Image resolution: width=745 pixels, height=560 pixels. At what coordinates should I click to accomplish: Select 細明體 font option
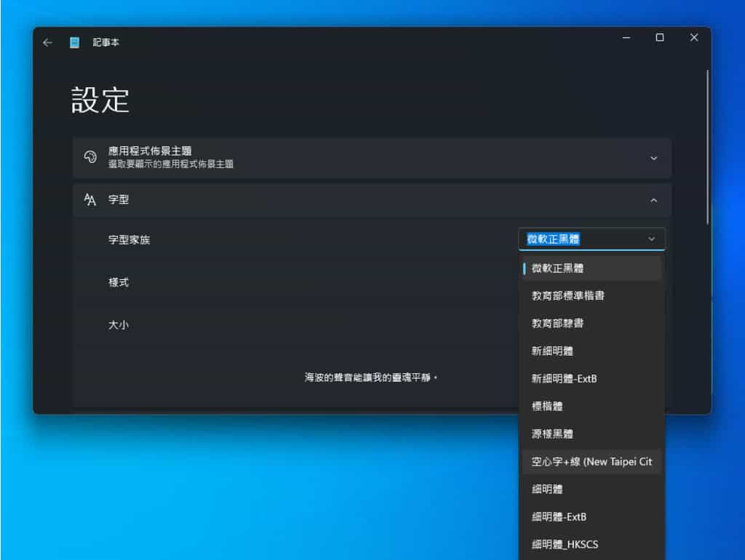click(x=591, y=489)
